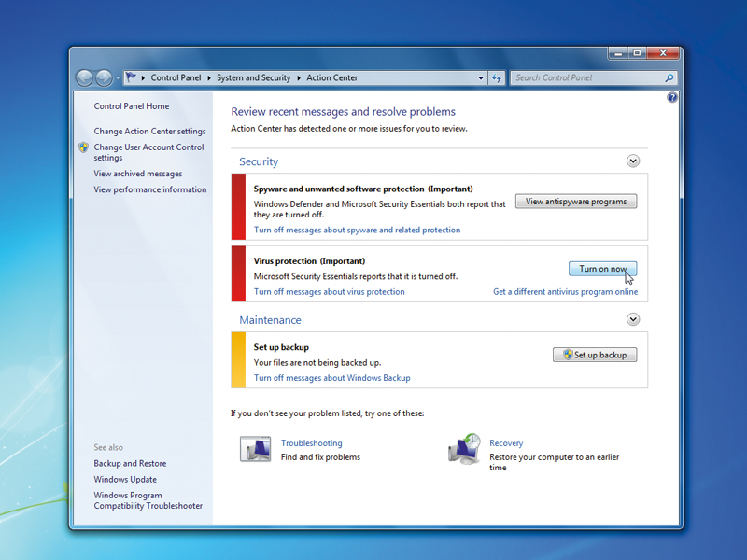Expand the arrow before Control Panel breadcrumb
The width and height of the screenshot is (747, 560).
143,78
